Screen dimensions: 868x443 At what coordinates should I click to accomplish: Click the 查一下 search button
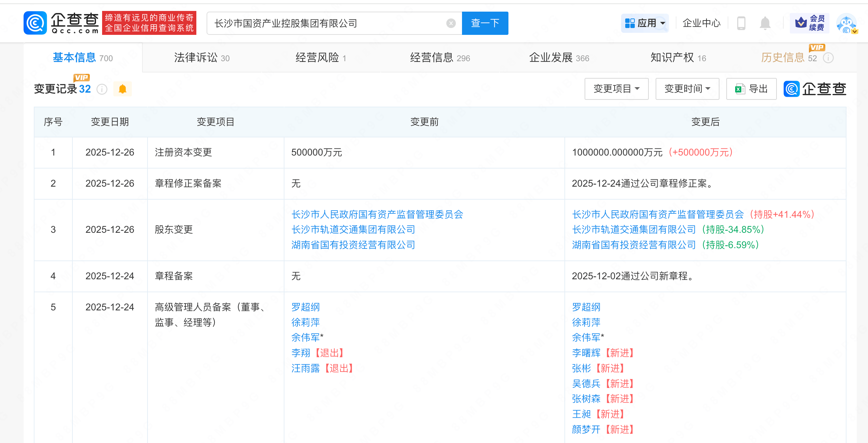point(485,23)
